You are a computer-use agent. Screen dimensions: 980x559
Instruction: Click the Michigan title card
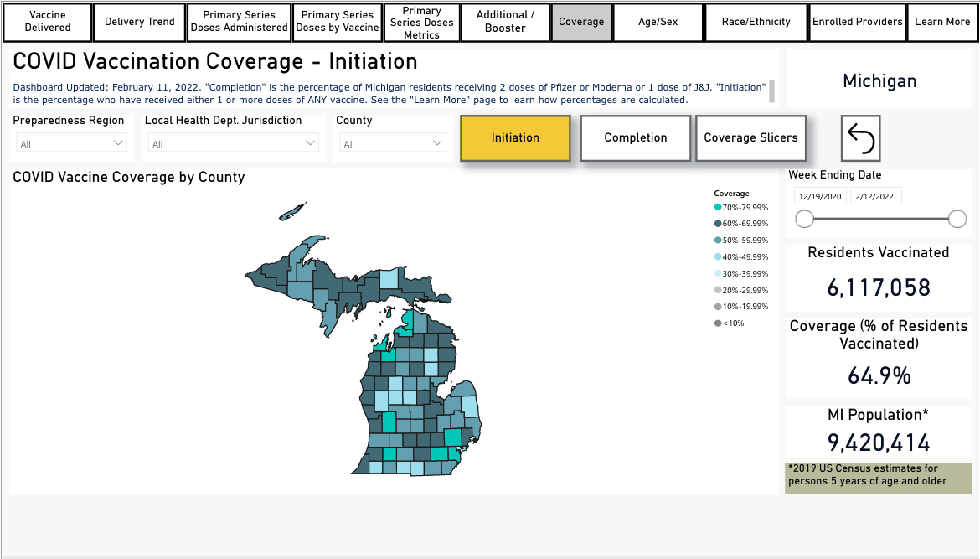click(x=879, y=80)
